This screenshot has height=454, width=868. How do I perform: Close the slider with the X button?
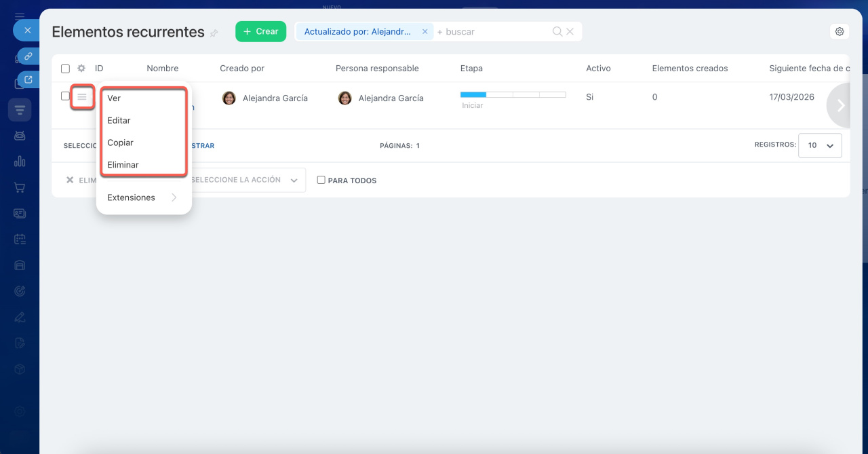click(x=27, y=31)
